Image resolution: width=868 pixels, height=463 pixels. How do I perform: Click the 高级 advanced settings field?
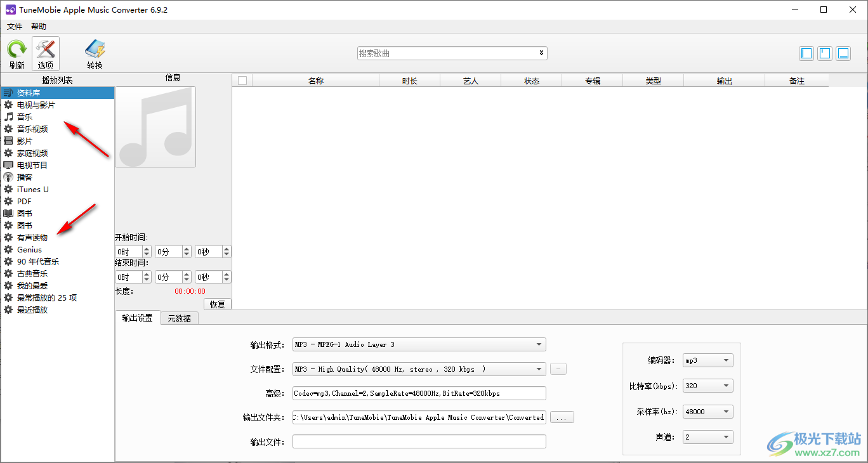coord(419,393)
